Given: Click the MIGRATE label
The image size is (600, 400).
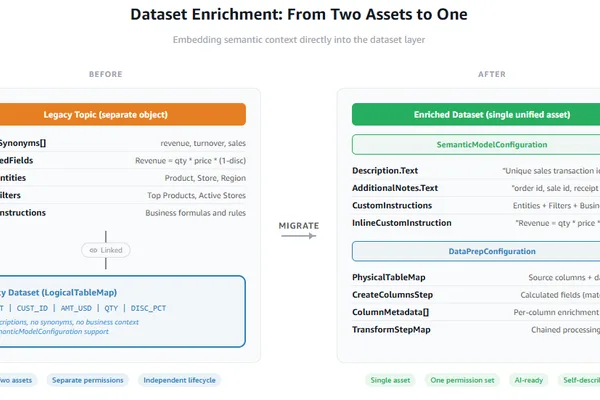Looking at the screenshot, I should (299, 226).
